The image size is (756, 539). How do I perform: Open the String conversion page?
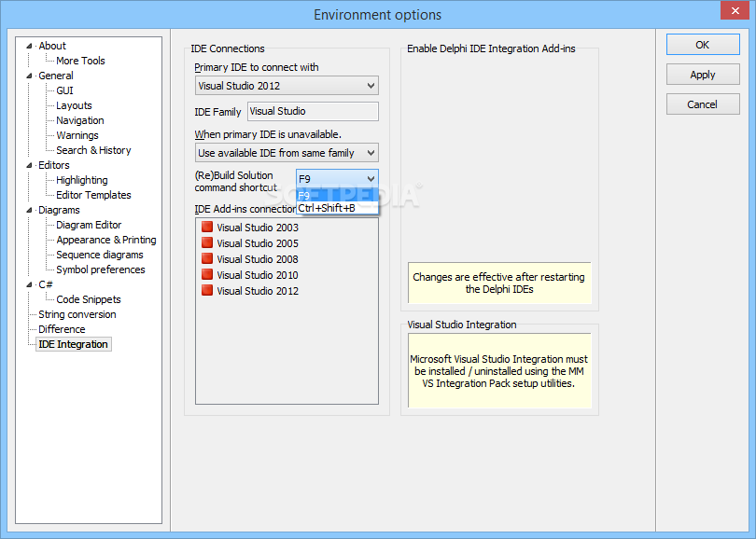(x=77, y=314)
